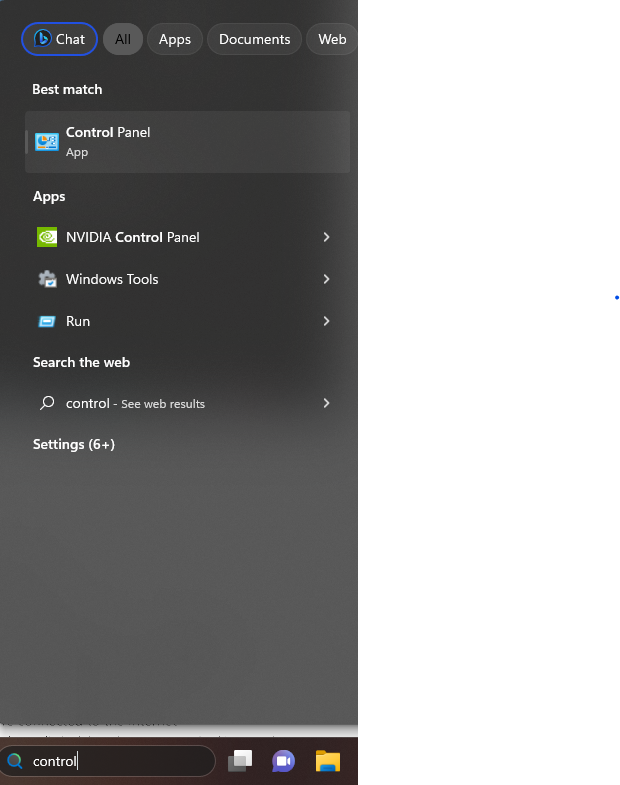Expand NVIDIA Control Panel options chevron

pos(326,237)
